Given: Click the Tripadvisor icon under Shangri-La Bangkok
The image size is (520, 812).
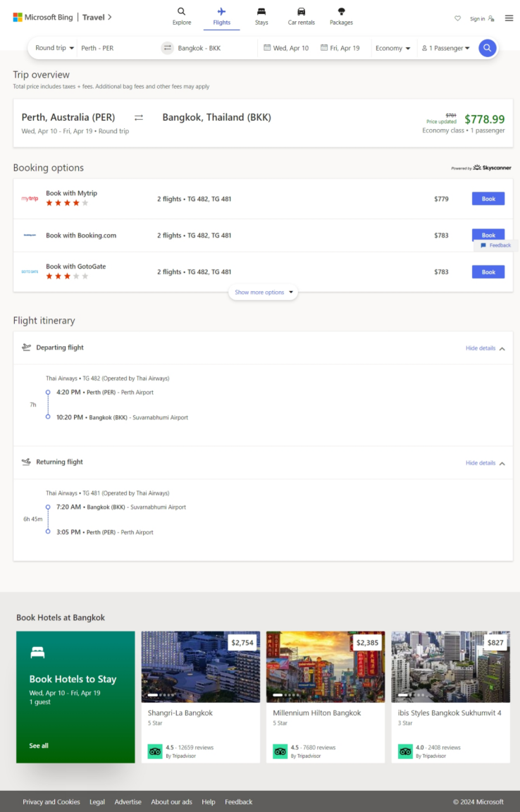Looking at the screenshot, I should point(155,751).
